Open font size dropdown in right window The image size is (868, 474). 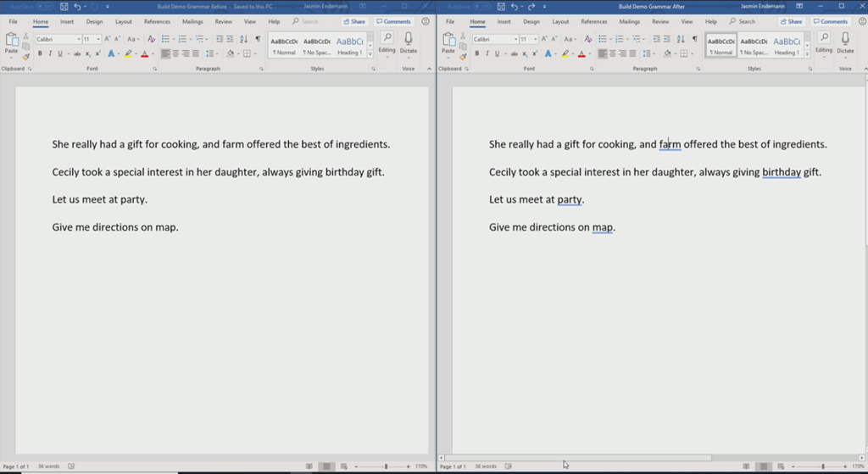coord(536,39)
